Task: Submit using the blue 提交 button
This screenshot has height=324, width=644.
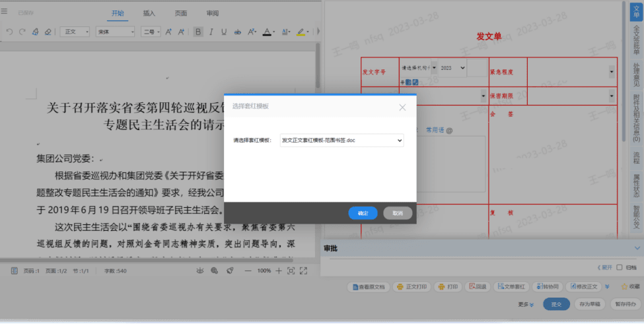Action: pos(557,304)
